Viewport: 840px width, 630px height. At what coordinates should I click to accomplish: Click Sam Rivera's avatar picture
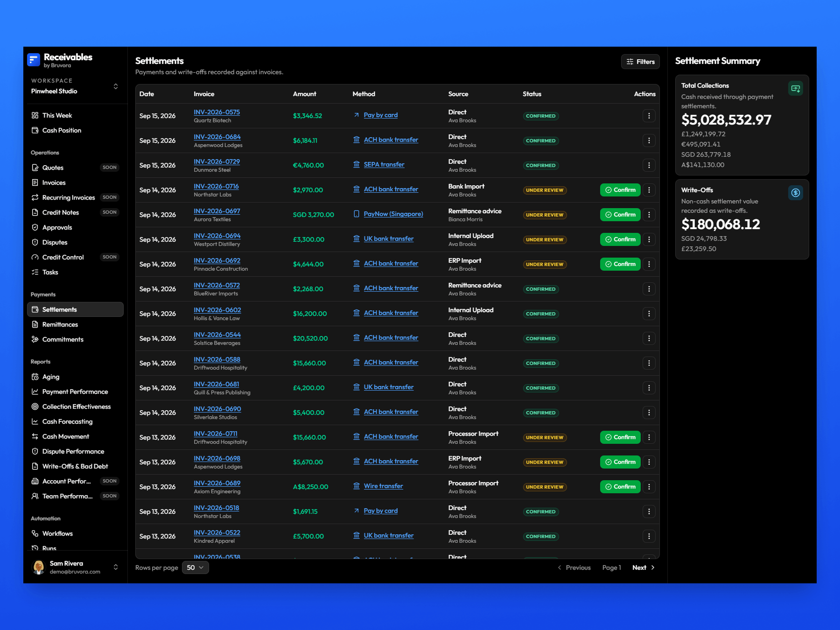(x=39, y=567)
